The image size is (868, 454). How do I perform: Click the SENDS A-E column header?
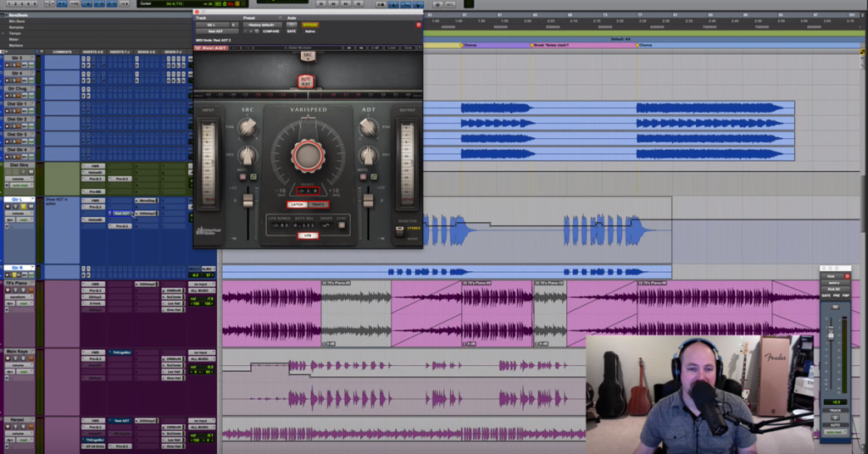pyautogui.click(x=146, y=52)
